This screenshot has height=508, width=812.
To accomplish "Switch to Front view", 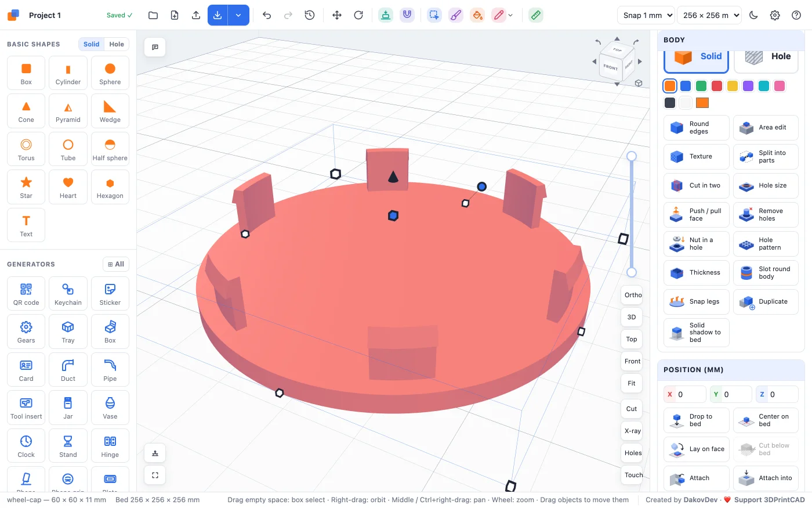I will pyautogui.click(x=632, y=361).
